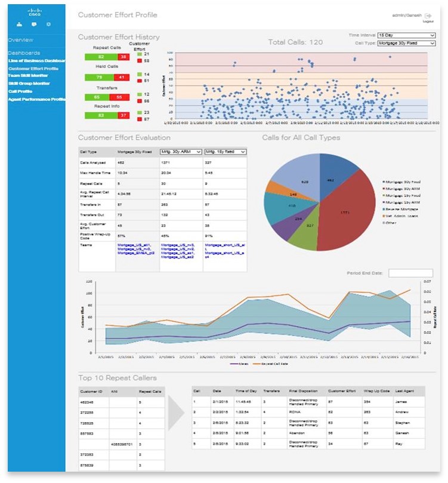Image resolution: width=448 pixels, height=483 pixels.
Task: Click the red Repeat Calls bar segment
Action: tap(123, 57)
